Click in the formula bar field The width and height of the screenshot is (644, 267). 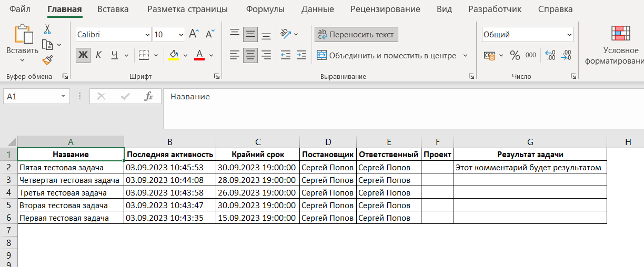point(404,108)
